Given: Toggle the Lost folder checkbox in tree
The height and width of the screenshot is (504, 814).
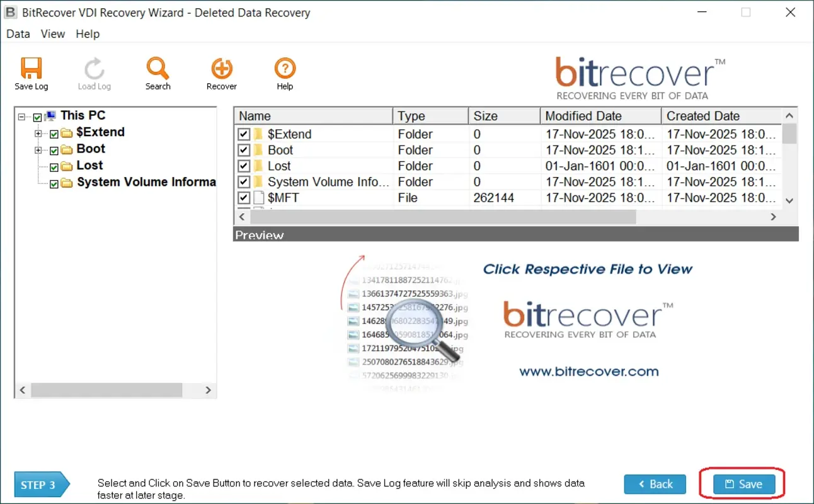Looking at the screenshot, I should click(54, 166).
